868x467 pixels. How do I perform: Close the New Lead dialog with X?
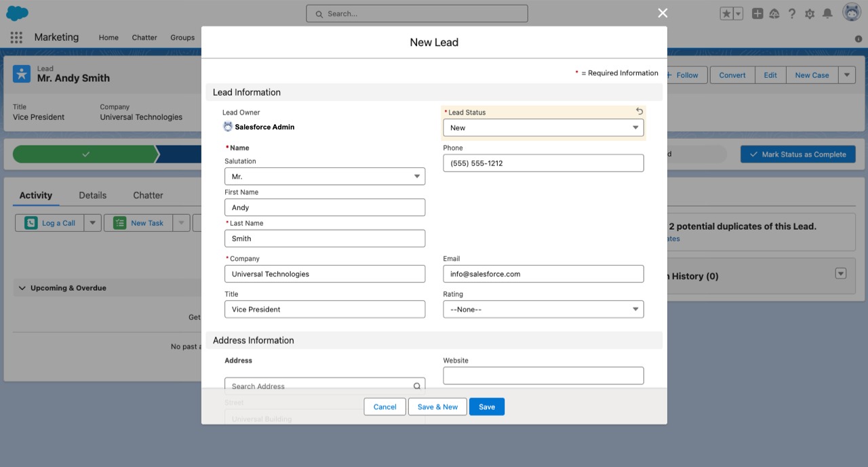[663, 13]
